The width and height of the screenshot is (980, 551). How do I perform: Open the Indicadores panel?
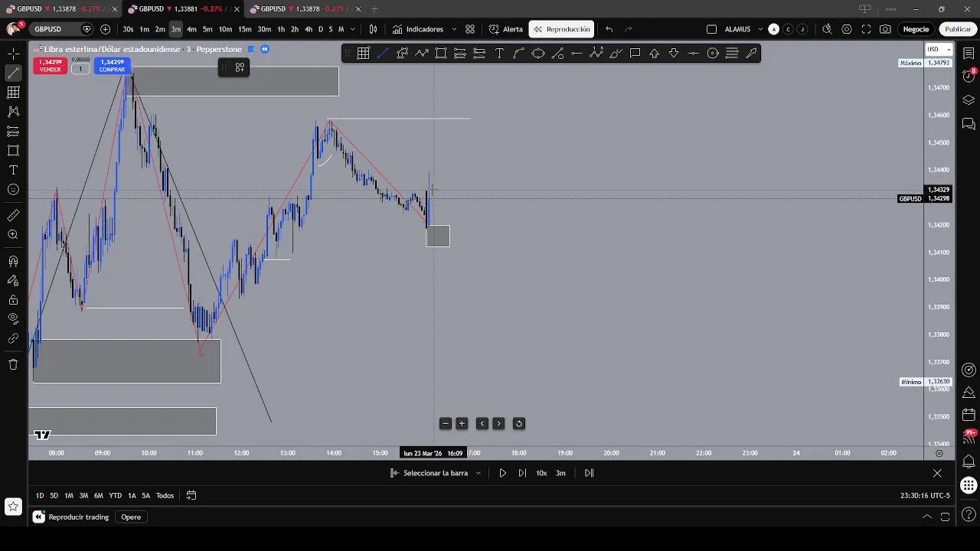(418, 29)
